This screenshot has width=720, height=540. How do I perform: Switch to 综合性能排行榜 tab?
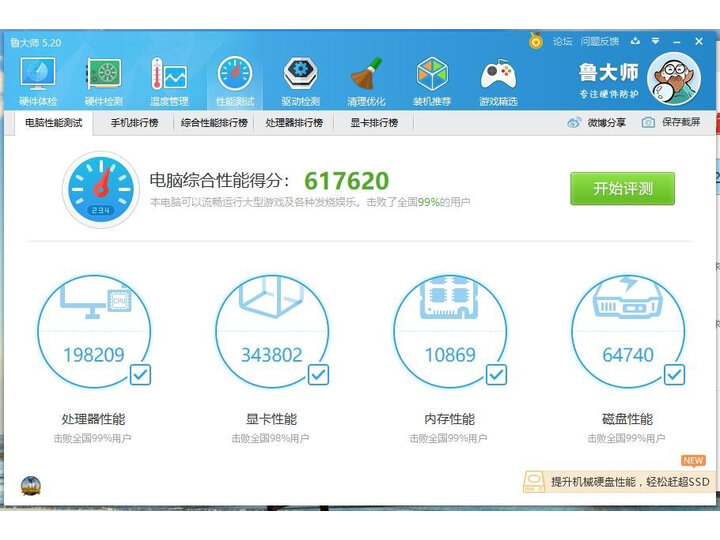point(214,123)
